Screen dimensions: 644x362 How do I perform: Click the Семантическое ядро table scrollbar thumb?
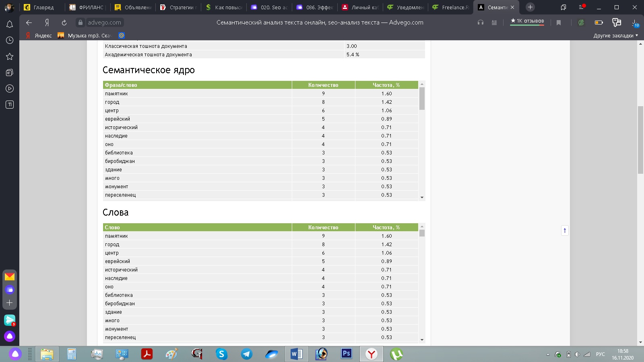click(x=422, y=99)
